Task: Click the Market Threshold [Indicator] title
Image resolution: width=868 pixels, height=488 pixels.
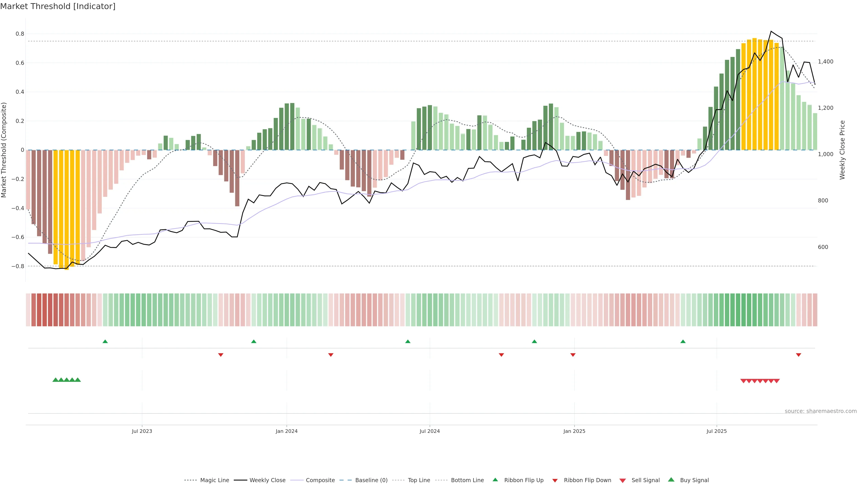Action: (x=58, y=6)
